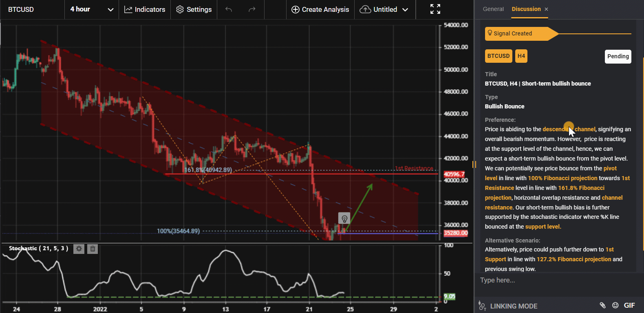Open the support level link

(543, 227)
